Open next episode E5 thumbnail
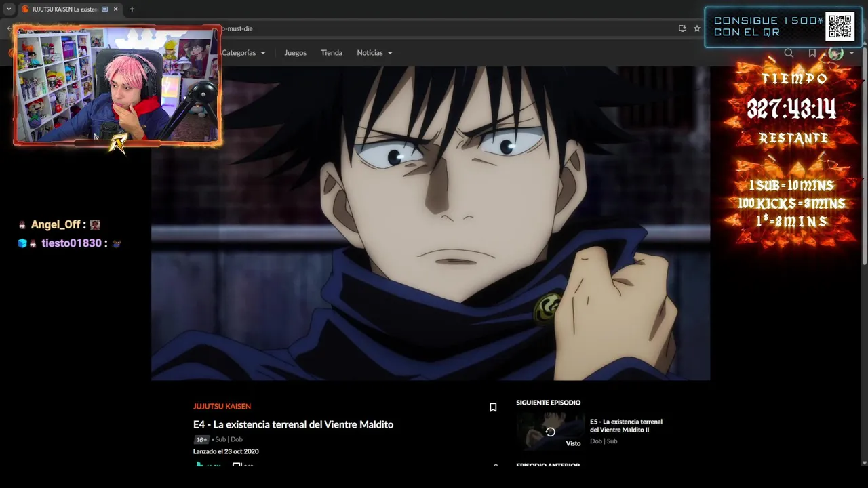This screenshot has width=868, height=488. (x=550, y=432)
